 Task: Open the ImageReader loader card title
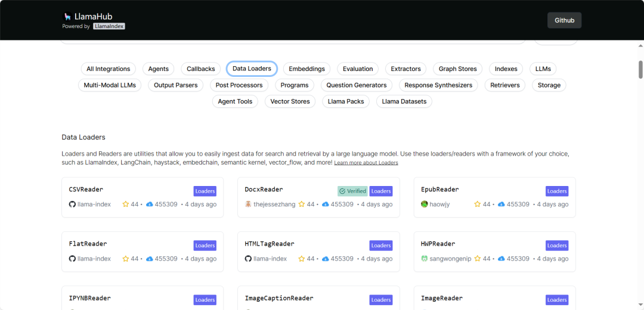441,298
